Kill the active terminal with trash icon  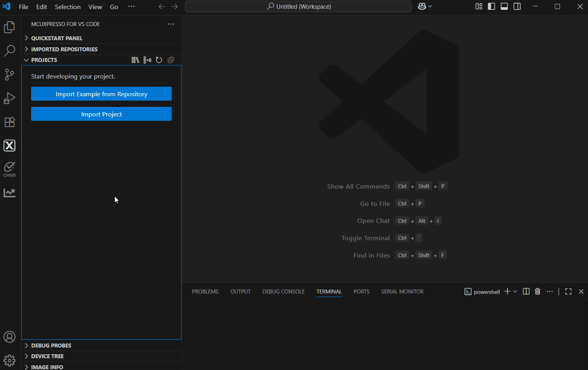pyautogui.click(x=537, y=291)
